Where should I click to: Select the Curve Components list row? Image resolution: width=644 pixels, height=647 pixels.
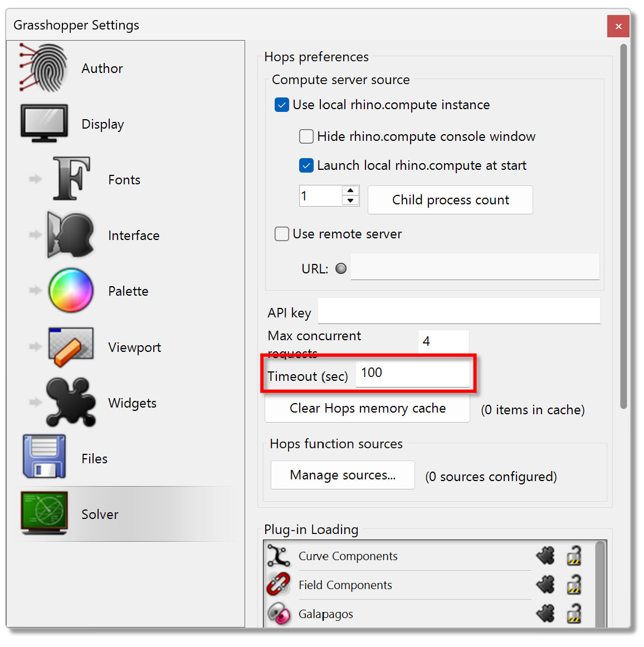tap(435, 556)
